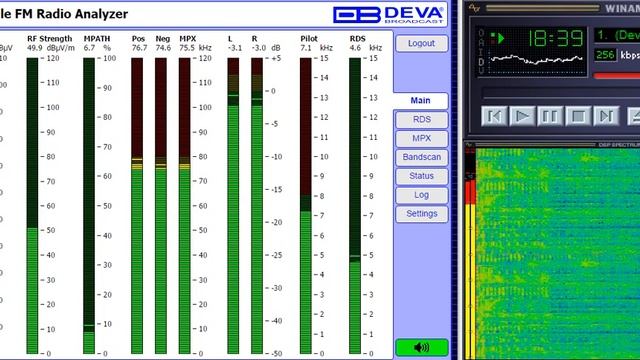Click the Logout button
This screenshot has width=640, height=360.
point(422,43)
